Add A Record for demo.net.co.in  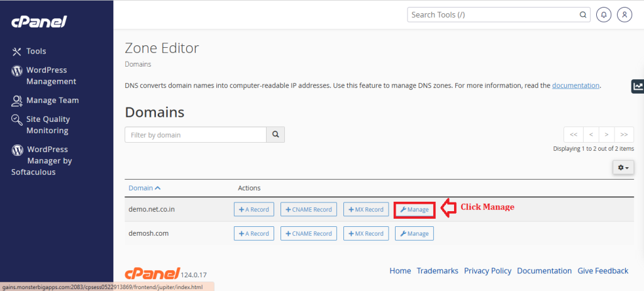pos(254,209)
